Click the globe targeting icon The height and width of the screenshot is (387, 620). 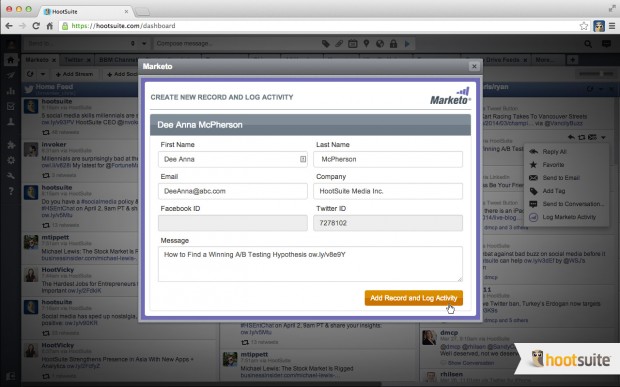[x=380, y=43]
